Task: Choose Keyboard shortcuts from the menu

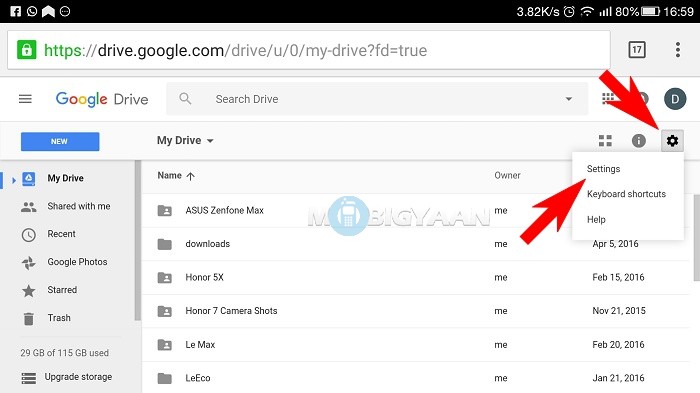Action: 626,194
